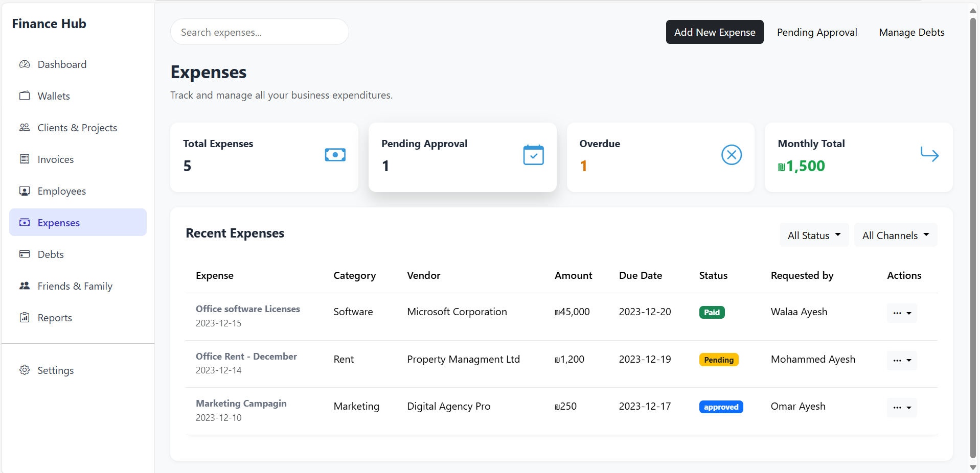The width and height of the screenshot is (980, 473).
Task: Click the Invoices document icon
Action: coord(25,159)
